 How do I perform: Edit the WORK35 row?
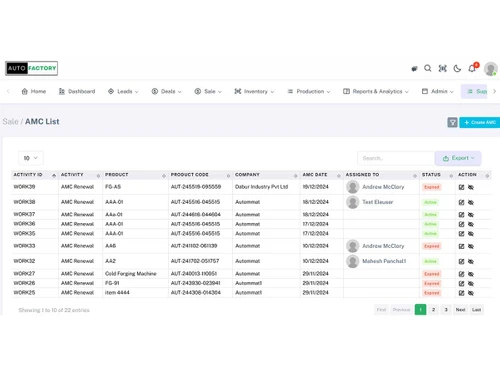[461, 234]
